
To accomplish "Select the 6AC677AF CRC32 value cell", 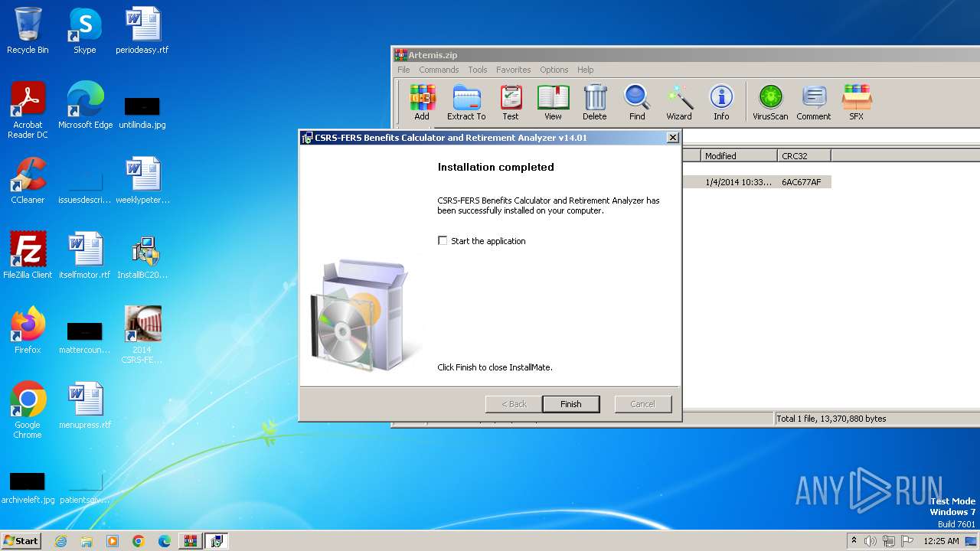I will click(802, 182).
